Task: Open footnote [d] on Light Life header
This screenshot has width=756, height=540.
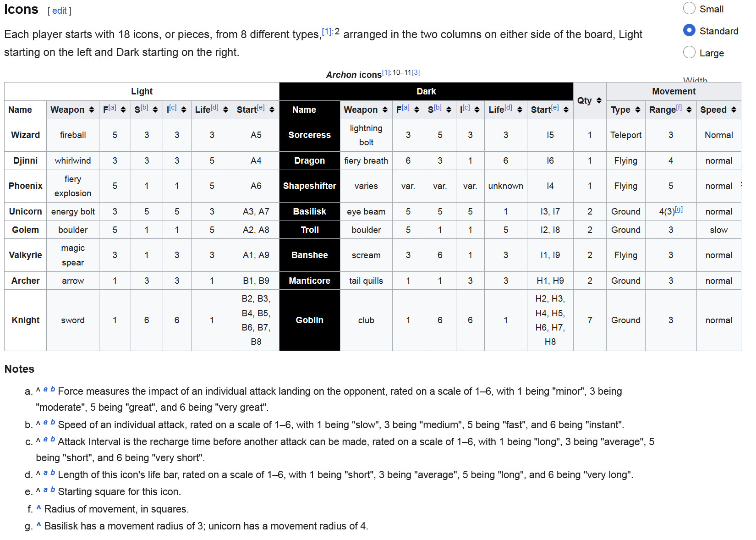Action: pos(214,107)
